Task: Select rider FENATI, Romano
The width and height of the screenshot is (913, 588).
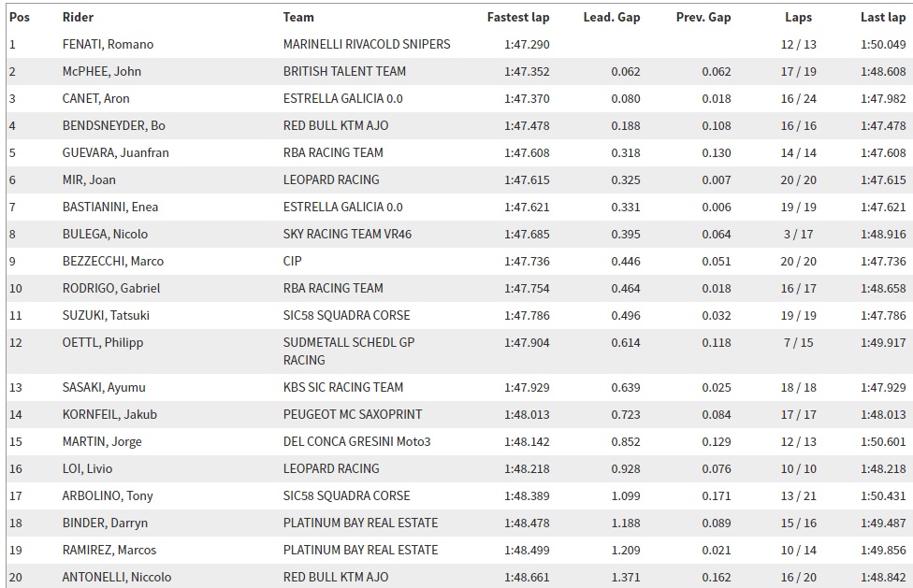Action: point(108,44)
